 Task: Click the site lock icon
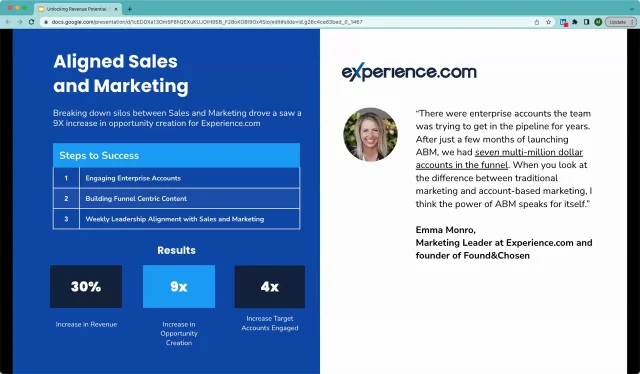coord(46,22)
